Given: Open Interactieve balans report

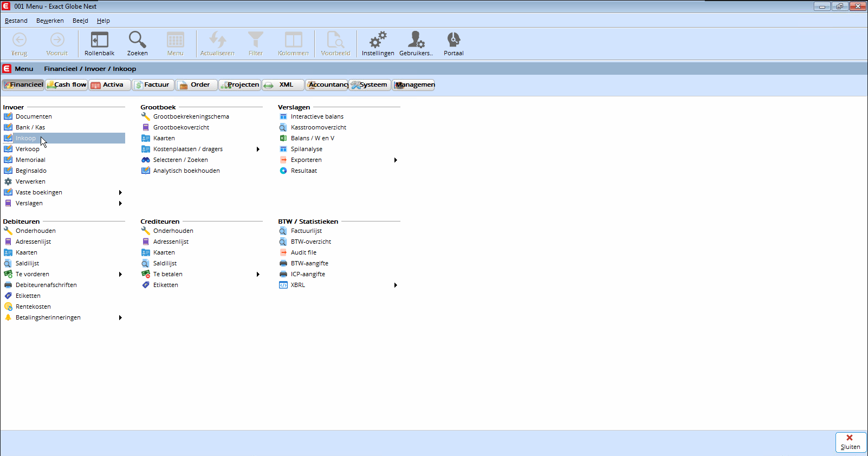Looking at the screenshot, I should click(x=317, y=116).
